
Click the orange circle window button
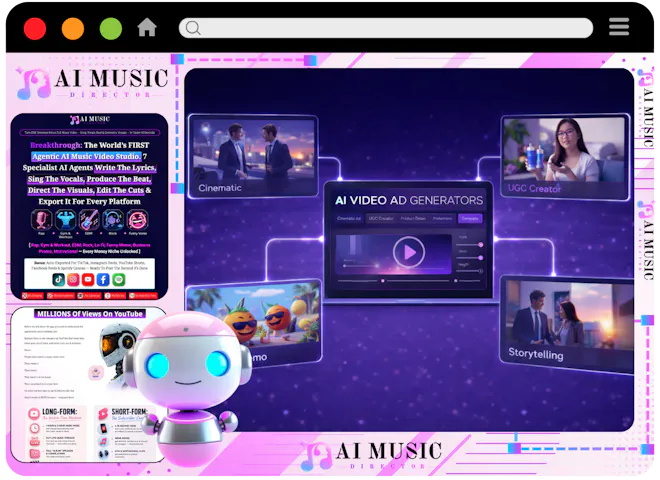pyautogui.click(x=73, y=29)
